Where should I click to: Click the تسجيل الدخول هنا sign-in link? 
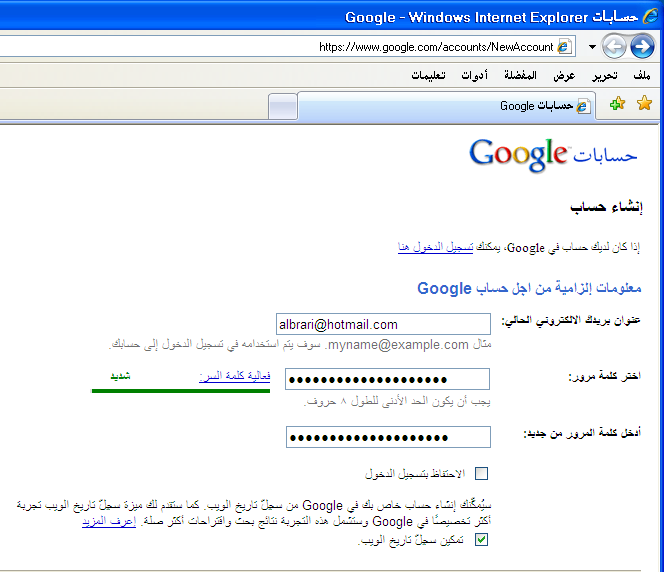tap(435, 247)
